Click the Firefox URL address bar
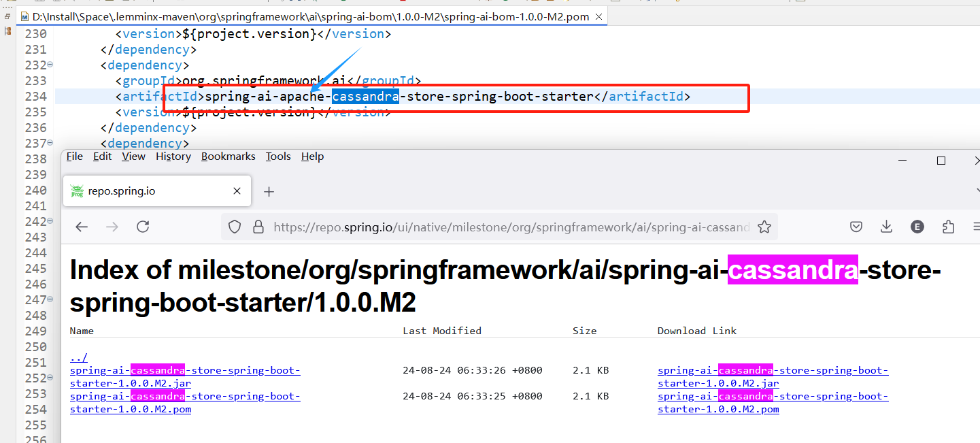 [x=500, y=227]
